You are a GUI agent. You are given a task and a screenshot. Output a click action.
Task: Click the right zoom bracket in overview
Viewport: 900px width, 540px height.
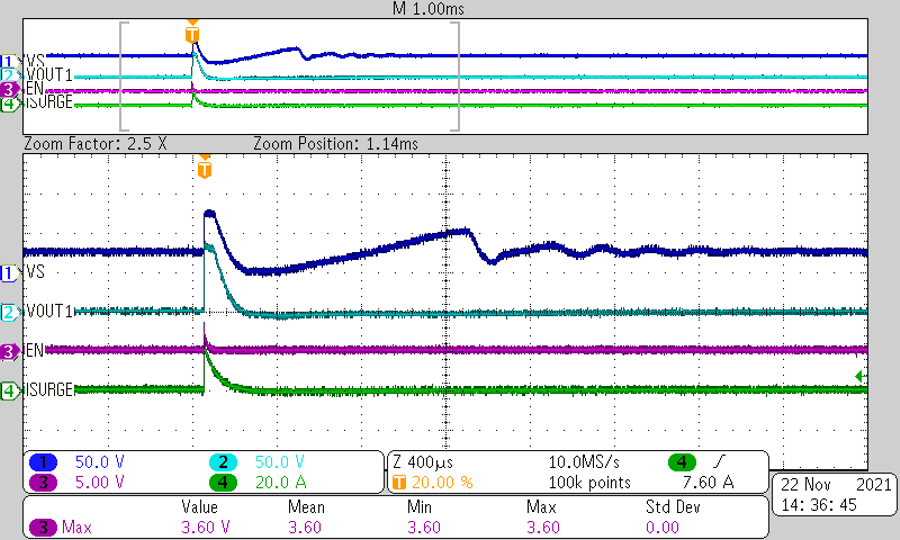point(455,76)
